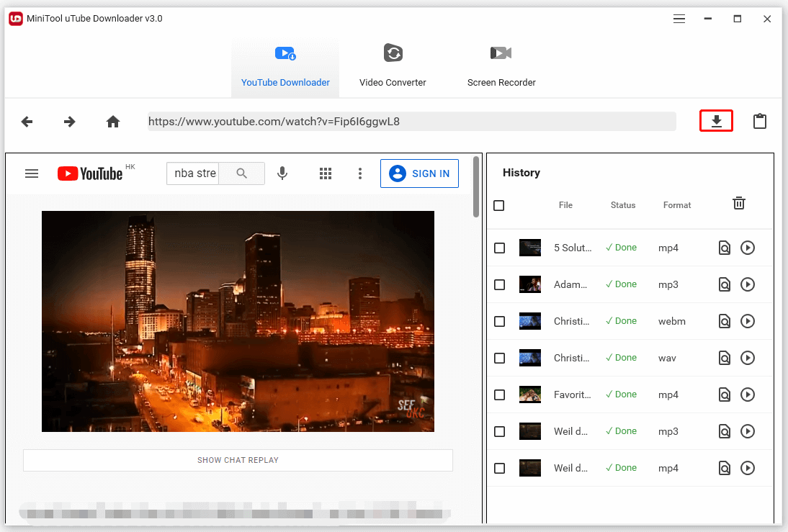Image resolution: width=788 pixels, height=532 pixels.
Task: Click the home navigation icon
Action: pyautogui.click(x=113, y=122)
